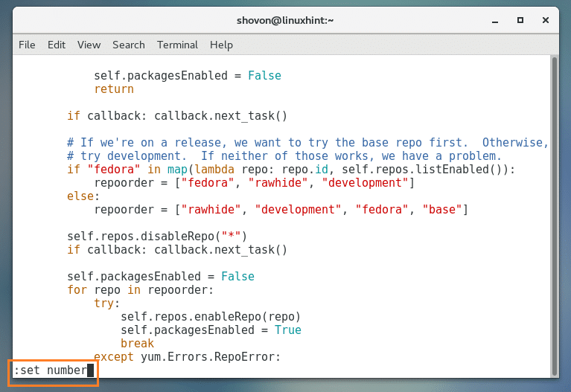Click the 'else:' line
This screenshot has width=571, height=392.
80,196
